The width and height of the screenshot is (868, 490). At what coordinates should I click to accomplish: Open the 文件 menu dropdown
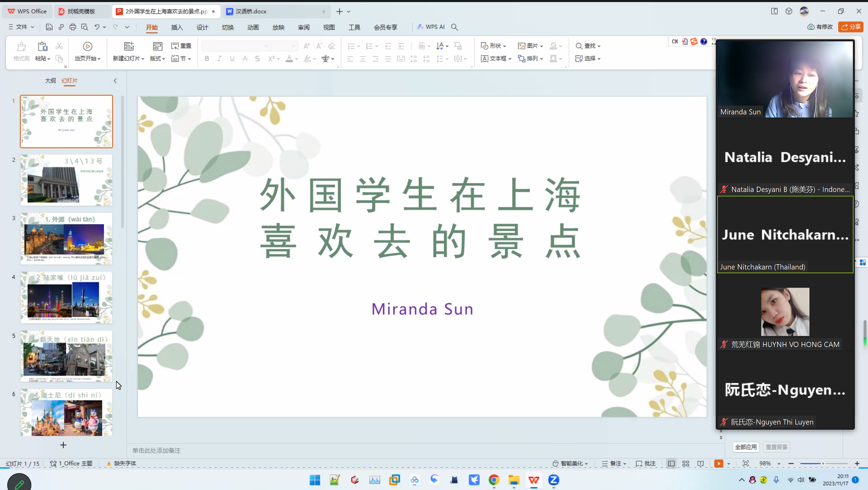tap(21, 27)
